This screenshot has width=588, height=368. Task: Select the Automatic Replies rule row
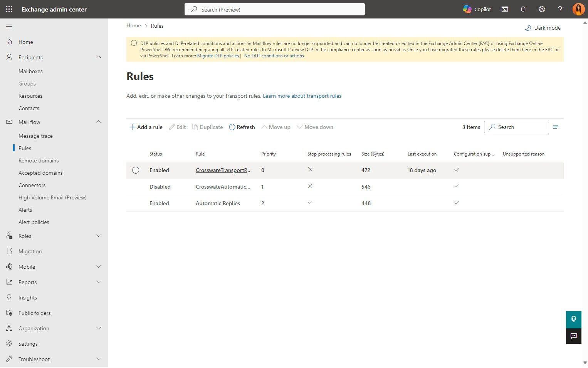click(345, 203)
